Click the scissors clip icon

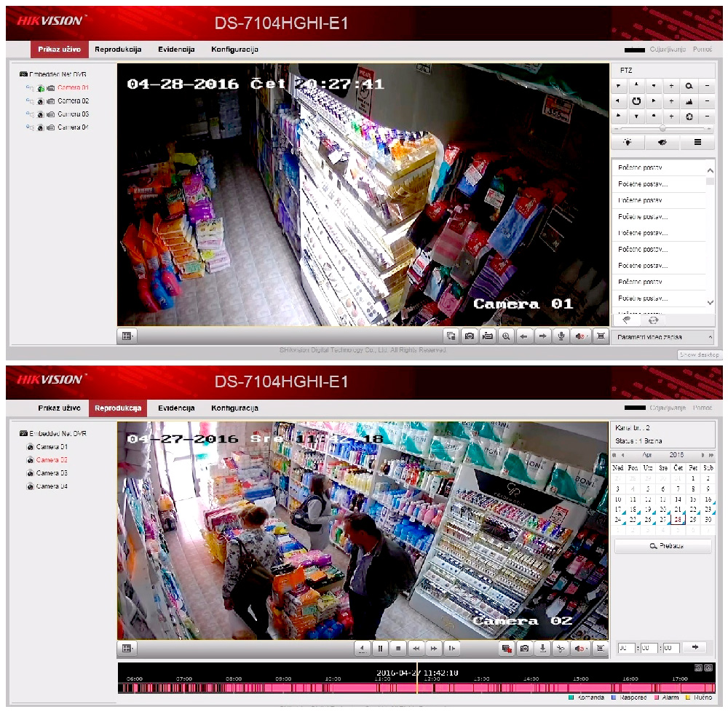click(560, 648)
